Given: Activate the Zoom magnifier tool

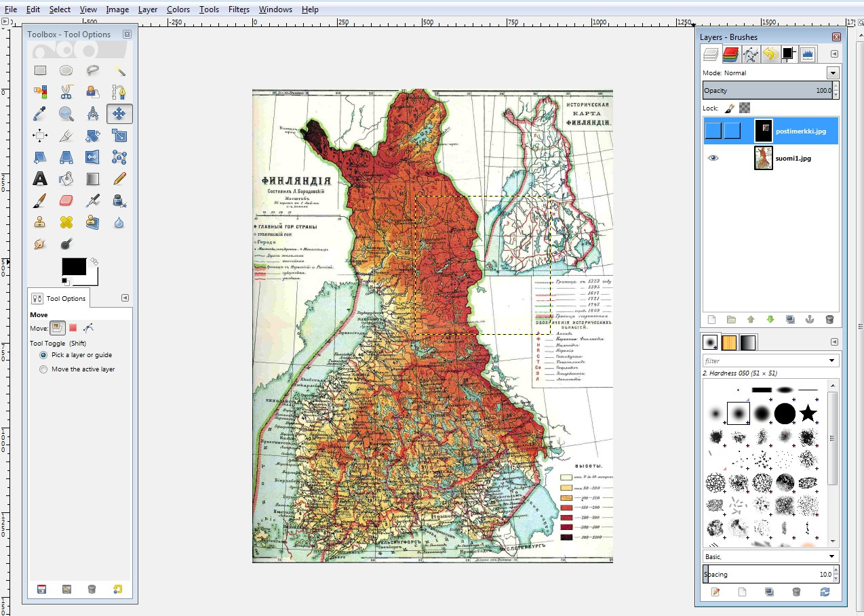Looking at the screenshot, I should coord(66,113).
